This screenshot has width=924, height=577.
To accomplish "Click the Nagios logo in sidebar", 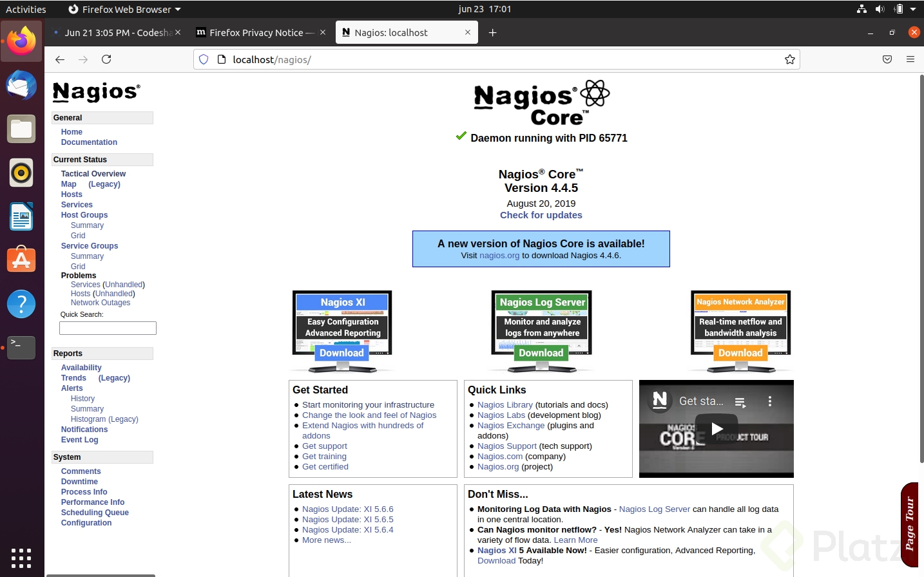I will point(96,92).
